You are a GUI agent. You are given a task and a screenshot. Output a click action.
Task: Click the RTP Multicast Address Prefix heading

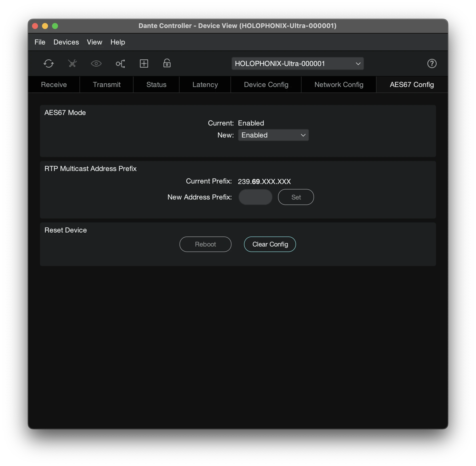click(90, 168)
